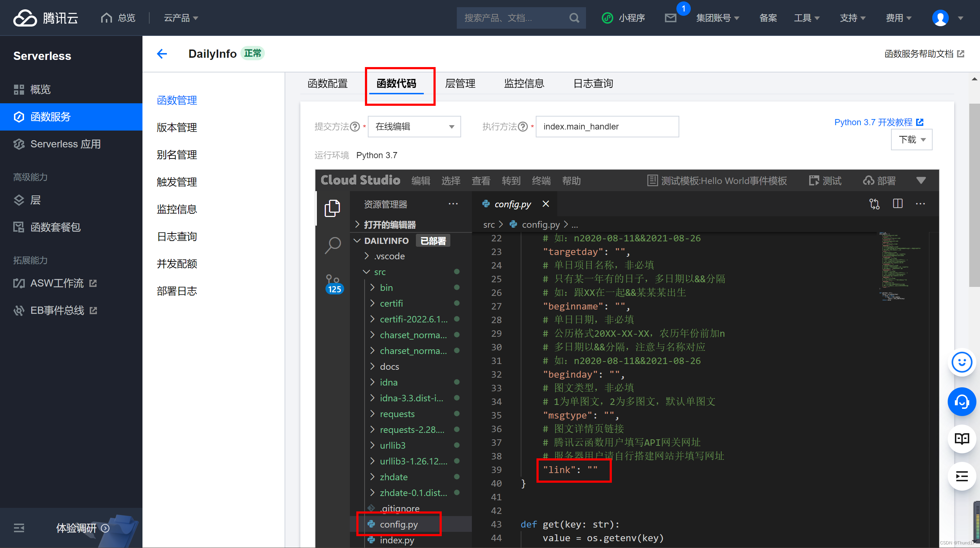
Task: Expand the 支持 dropdown
Action: [x=853, y=18]
